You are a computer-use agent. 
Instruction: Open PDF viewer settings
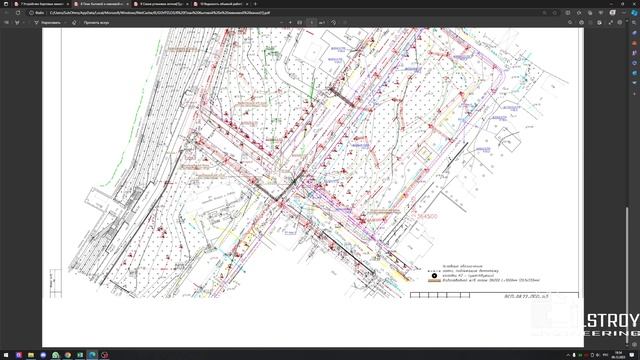620,22
